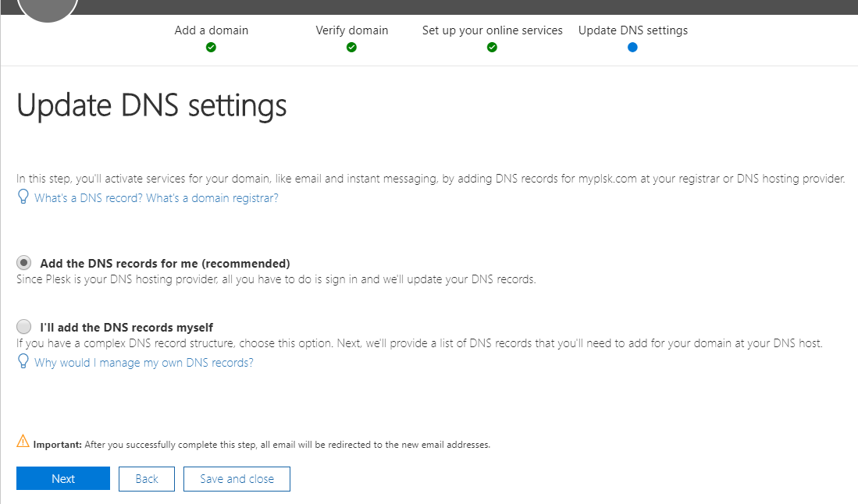Image resolution: width=858 pixels, height=504 pixels.
Task: Go to the Verify domain step
Action: pos(351,30)
